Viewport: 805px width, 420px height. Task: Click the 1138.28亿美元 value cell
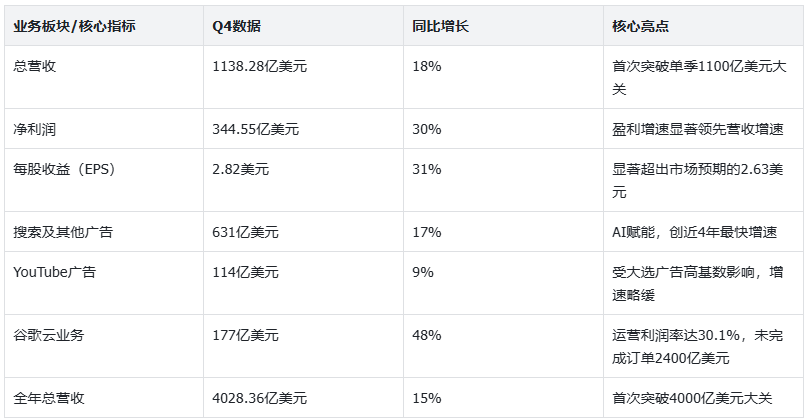(260, 66)
